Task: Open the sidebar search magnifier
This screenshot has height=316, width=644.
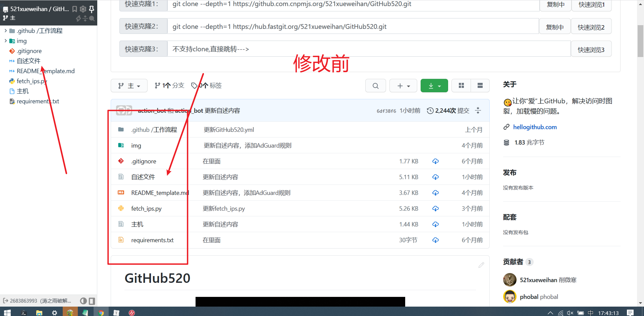Action: (92, 18)
